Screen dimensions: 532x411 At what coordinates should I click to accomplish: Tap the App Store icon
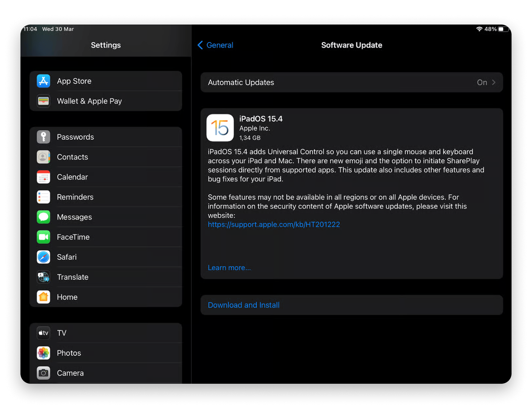click(43, 81)
